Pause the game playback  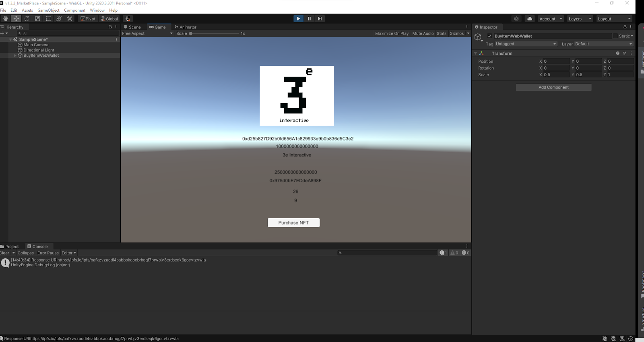coord(309,19)
